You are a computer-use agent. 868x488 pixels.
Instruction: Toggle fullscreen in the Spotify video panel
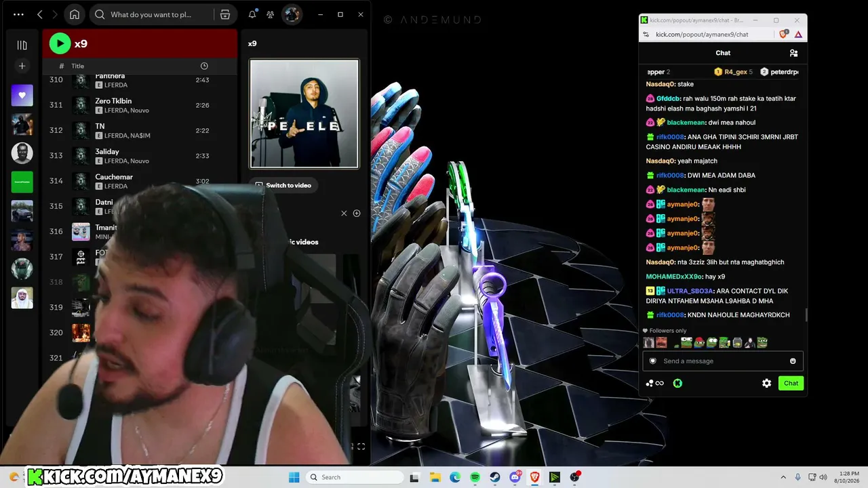(x=361, y=447)
